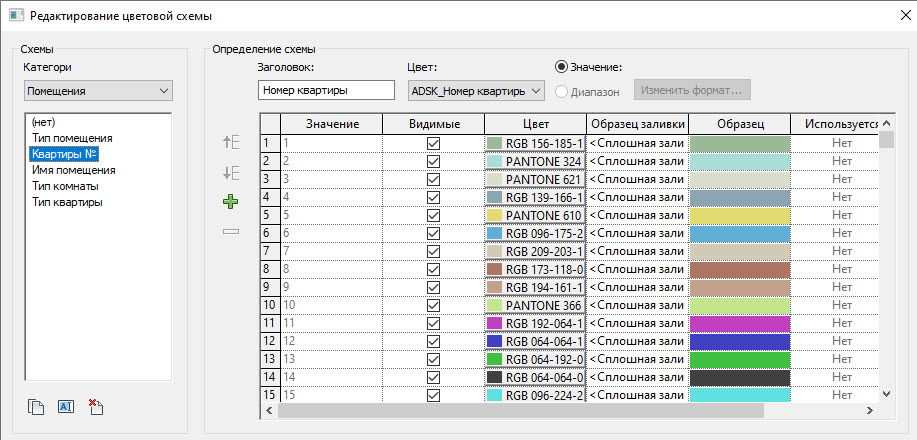Open fill pattern cell for row 3
This screenshot has height=440, width=917.
[x=637, y=179]
